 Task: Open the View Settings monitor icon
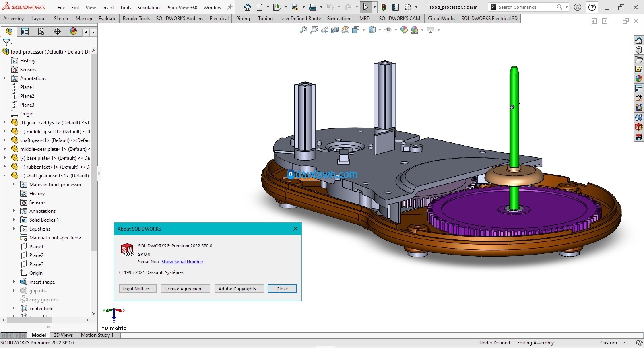point(431,30)
